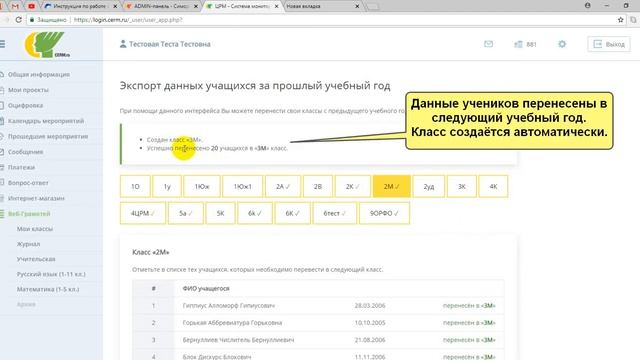Close the ЦРМ - Система мониторинга tab
640x360 pixels.
tap(277, 6)
